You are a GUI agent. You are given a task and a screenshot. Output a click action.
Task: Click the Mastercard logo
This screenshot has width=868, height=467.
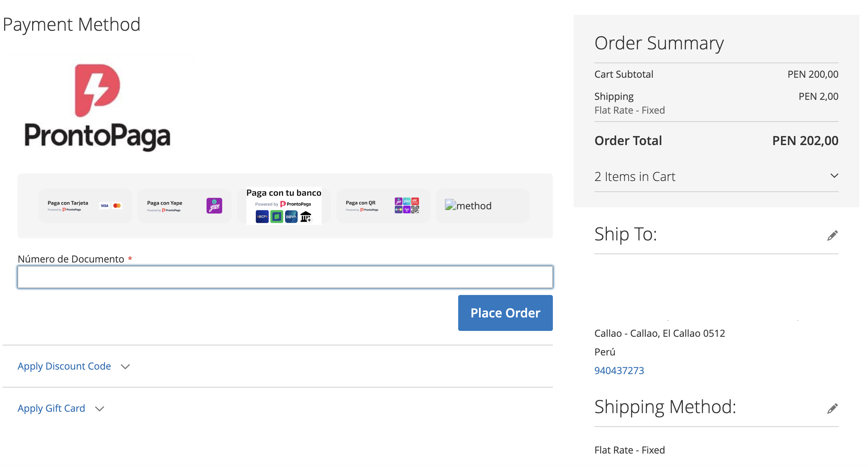(x=117, y=206)
